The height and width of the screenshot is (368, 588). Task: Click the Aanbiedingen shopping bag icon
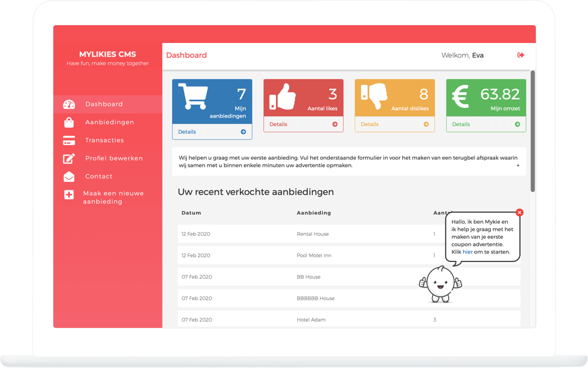[x=69, y=123]
